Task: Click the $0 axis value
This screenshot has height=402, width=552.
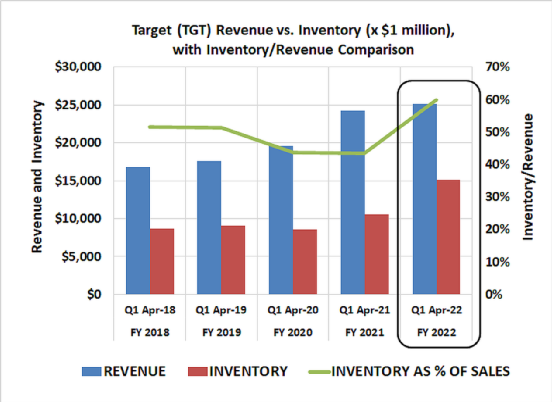Action: tap(94, 294)
